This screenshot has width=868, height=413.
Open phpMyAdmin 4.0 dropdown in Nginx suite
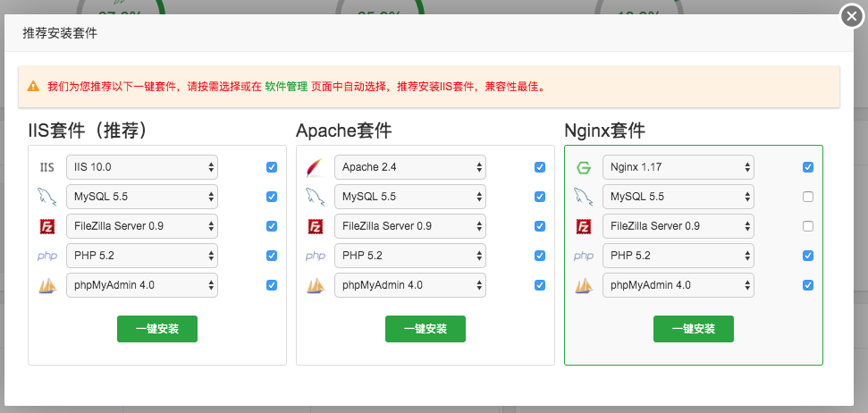pos(678,285)
